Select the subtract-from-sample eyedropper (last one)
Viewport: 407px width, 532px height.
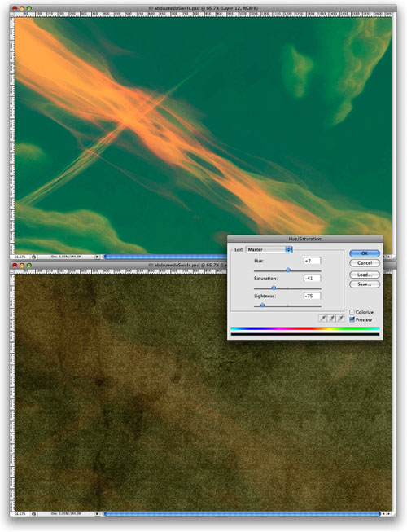[340, 319]
